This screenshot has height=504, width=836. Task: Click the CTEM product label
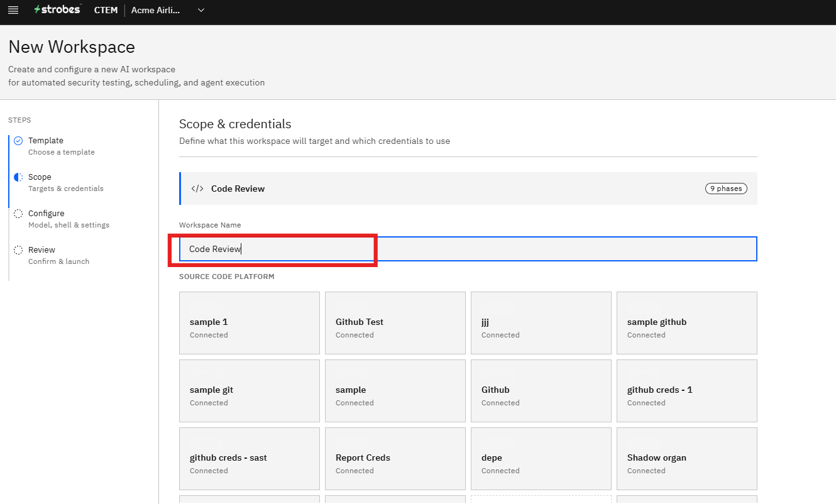(106, 10)
